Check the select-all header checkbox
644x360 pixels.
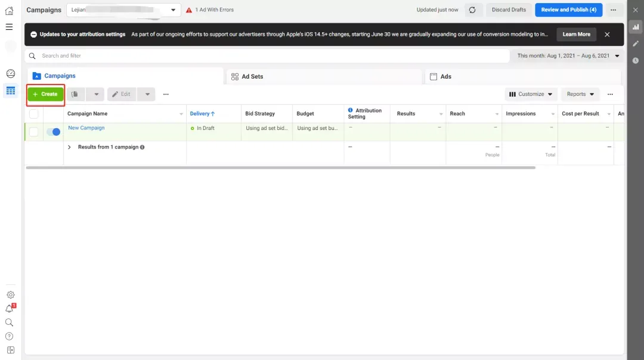pyautogui.click(x=33, y=114)
